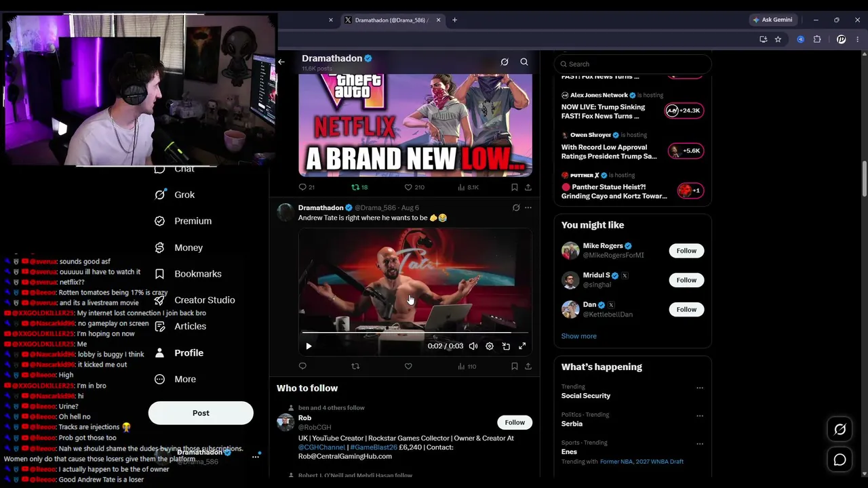Reply to the Netflix GTA post

(307, 187)
